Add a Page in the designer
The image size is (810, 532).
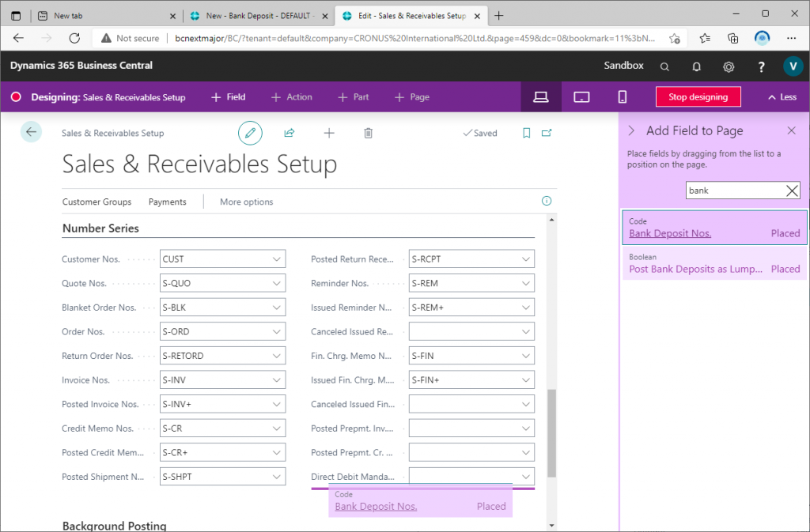412,97
